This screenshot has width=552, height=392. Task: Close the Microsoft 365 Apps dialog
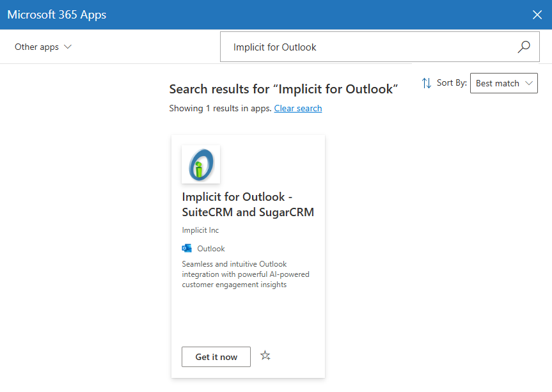tap(537, 15)
